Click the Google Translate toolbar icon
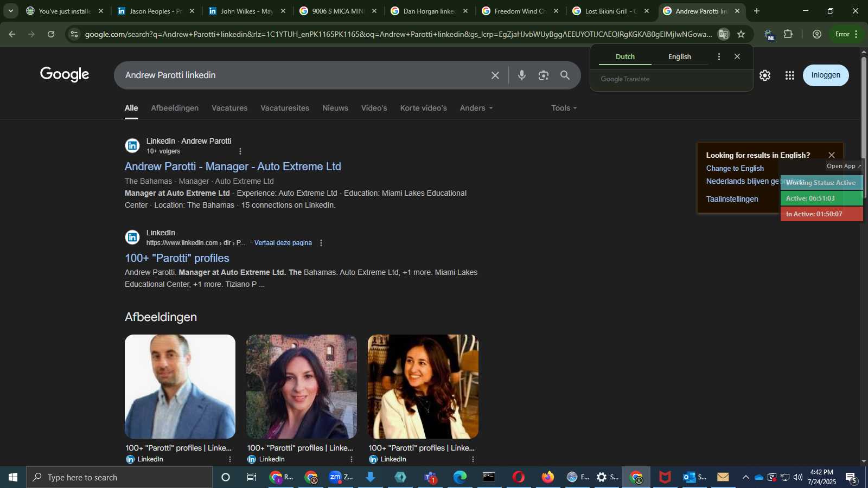The image size is (868, 488). pyautogui.click(x=724, y=34)
